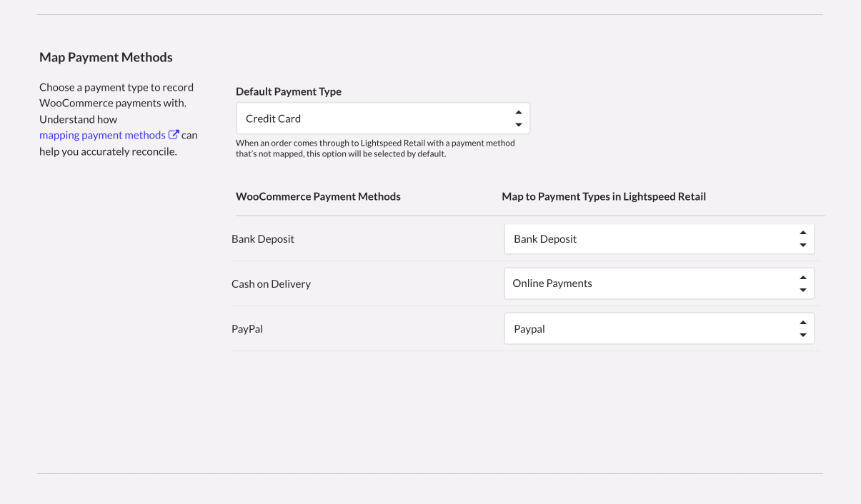Viewport: 861px width, 504px height.
Task: Click the arrows icon on Online Payments dropdown
Action: [x=802, y=283]
